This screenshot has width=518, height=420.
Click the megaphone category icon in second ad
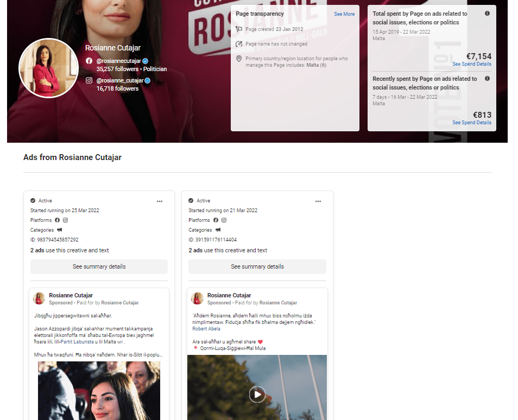[218, 230]
